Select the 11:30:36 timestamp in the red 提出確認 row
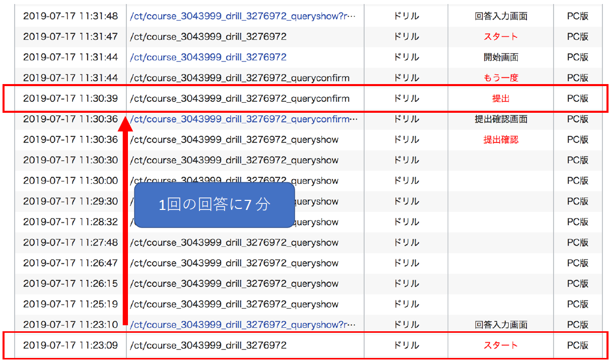Viewport: 609px width, 364px height. 71,139
